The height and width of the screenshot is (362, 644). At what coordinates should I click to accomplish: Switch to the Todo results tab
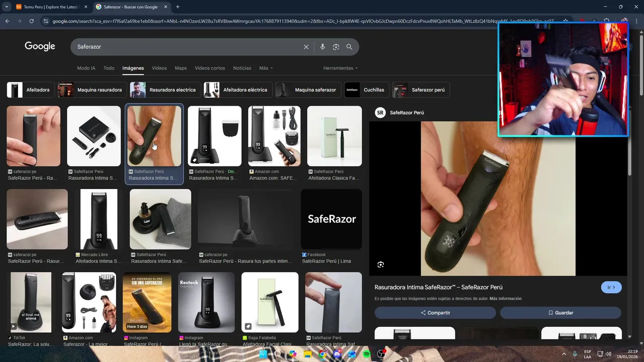pyautogui.click(x=109, y=68)
